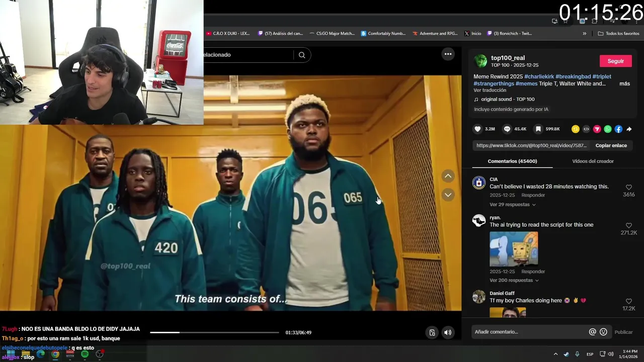
Task: Click the Publicar button
Action: (624, 332)
